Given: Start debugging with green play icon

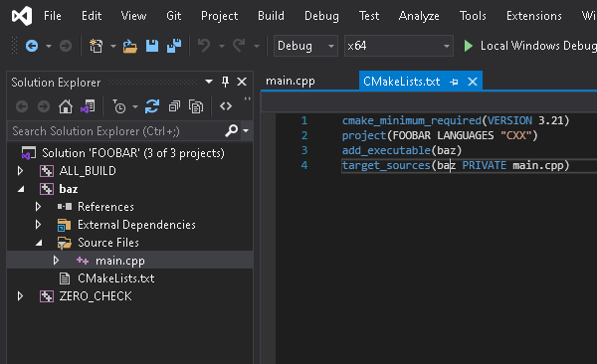Looking at the screenshot, I should 469,46.
